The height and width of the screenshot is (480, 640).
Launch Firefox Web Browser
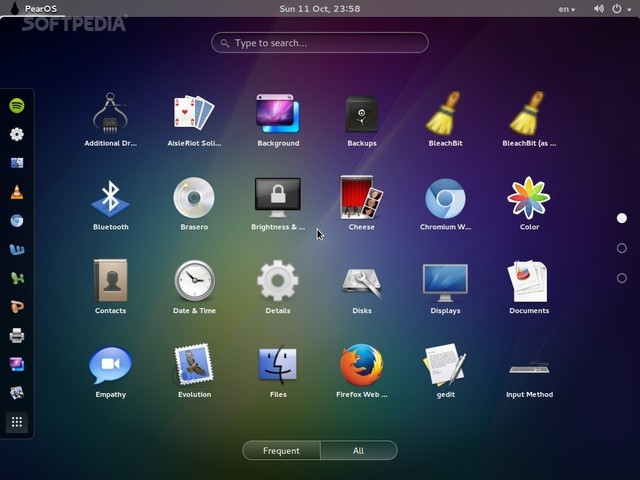(x=362, y=371)
